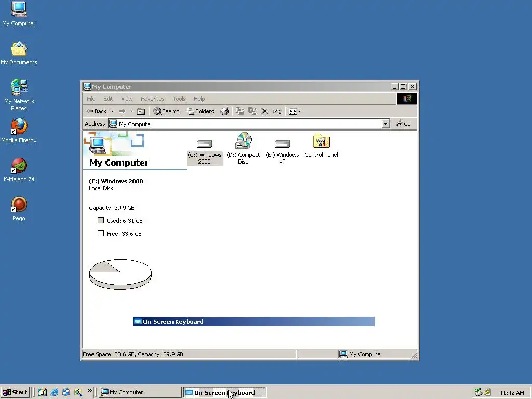The width and height of the screenshot is (532, 399).
Task: Switch to My Computer taskbar button
Action: (x=140, y=392)
